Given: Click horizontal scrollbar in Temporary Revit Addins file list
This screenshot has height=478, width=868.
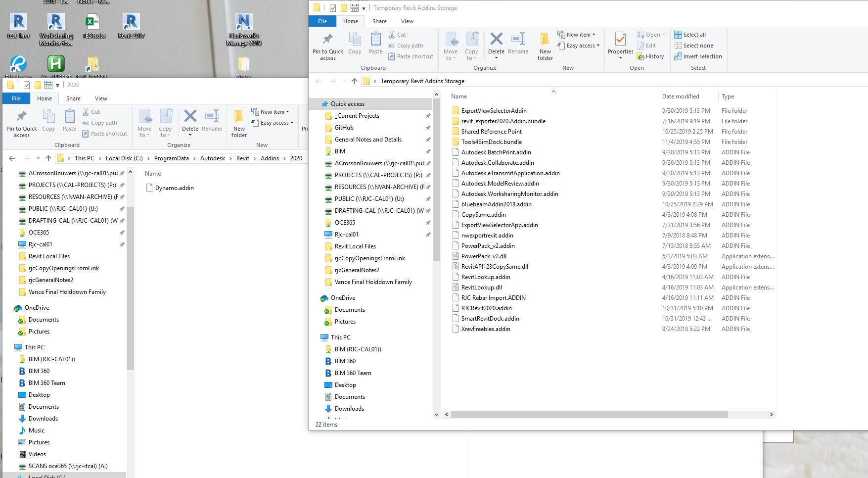Looking at the screenshot, I should 589,415.
